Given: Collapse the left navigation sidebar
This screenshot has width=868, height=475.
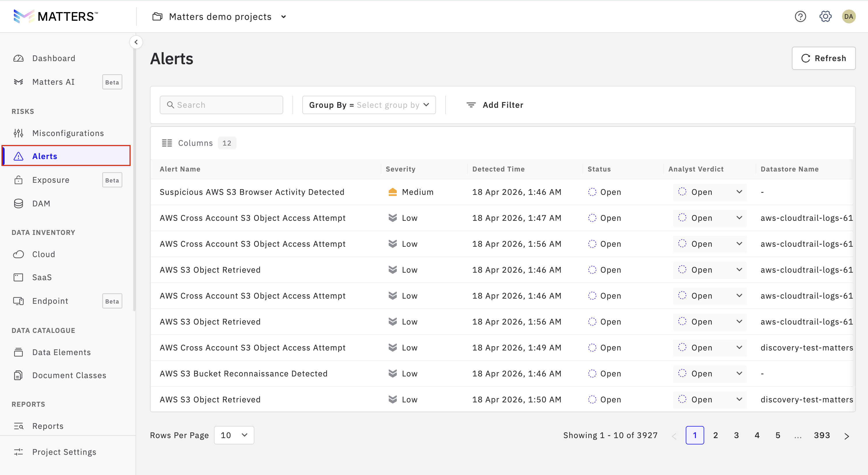Looking at the screenshot, I should pos(136,42).
